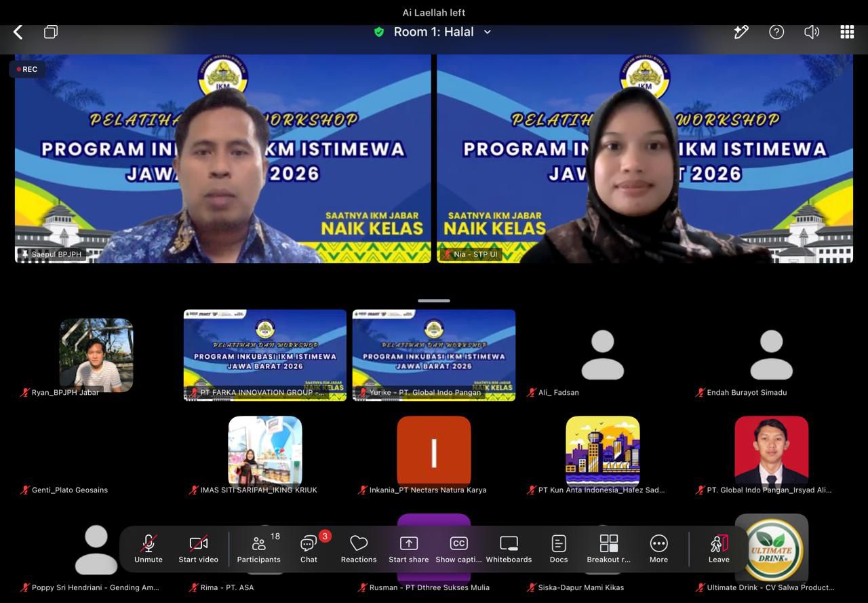Open the More options menu

pyautogui.click(x=658, y=549)
